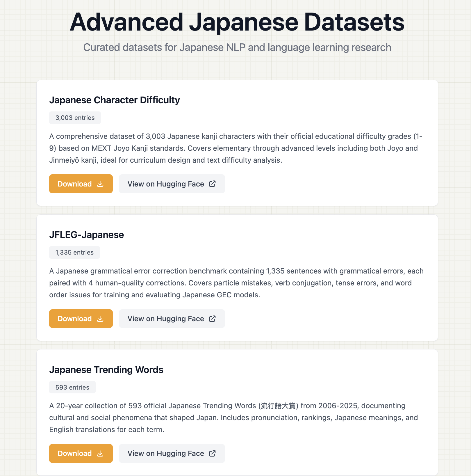Image resolution: width=471 pixels, height=476 pixels.
Task: Download the JFLEG-Japanese dataset
Action: pyautogui.click(x=81, y=319)
